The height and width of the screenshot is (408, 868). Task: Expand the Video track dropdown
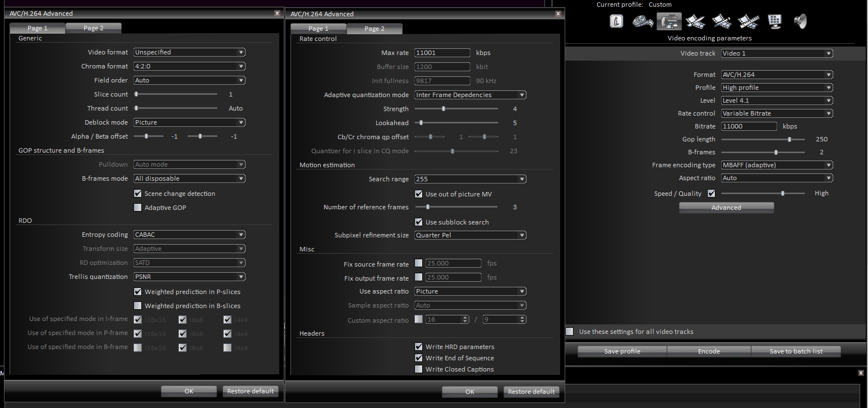coord(777,53)
